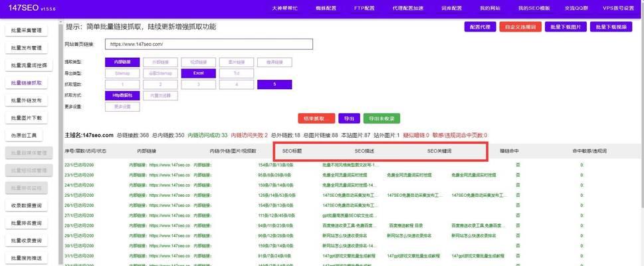Set crawl depth to 5
644x266 pixels.
click(274, 84)
